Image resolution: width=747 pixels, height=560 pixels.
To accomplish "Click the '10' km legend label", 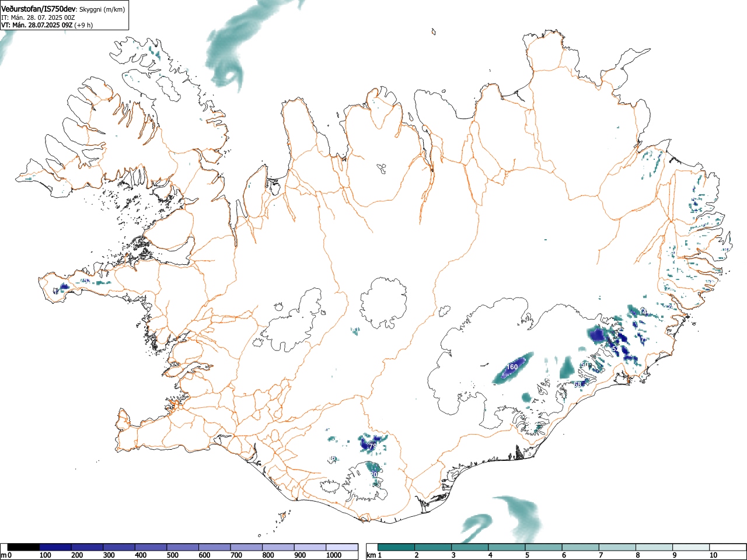I will 713,555.
